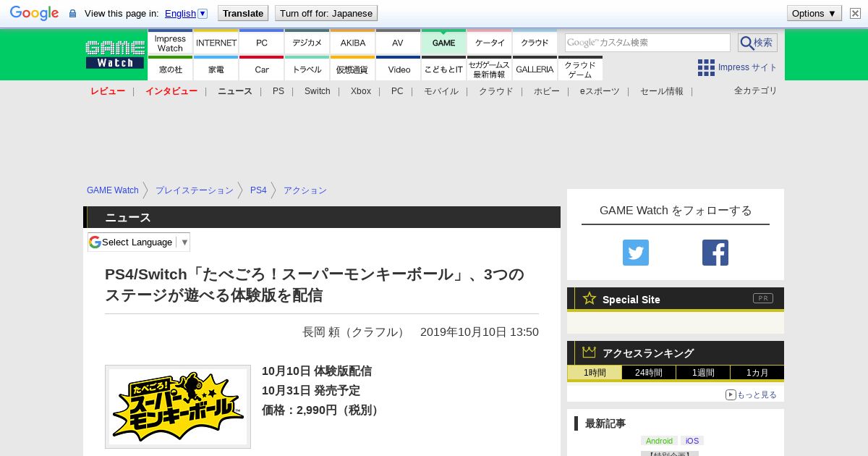Click the Impress サイト grid icon
This screenshot has height=456, width=868.
tap(706, 67)
